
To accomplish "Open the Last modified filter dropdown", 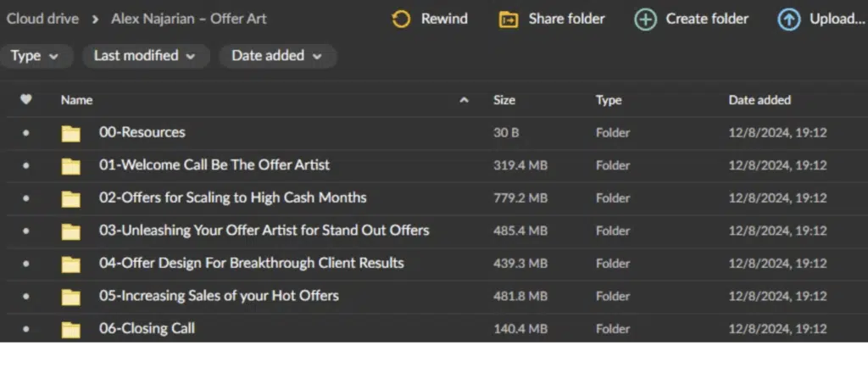I will click(x=146, y=56).
